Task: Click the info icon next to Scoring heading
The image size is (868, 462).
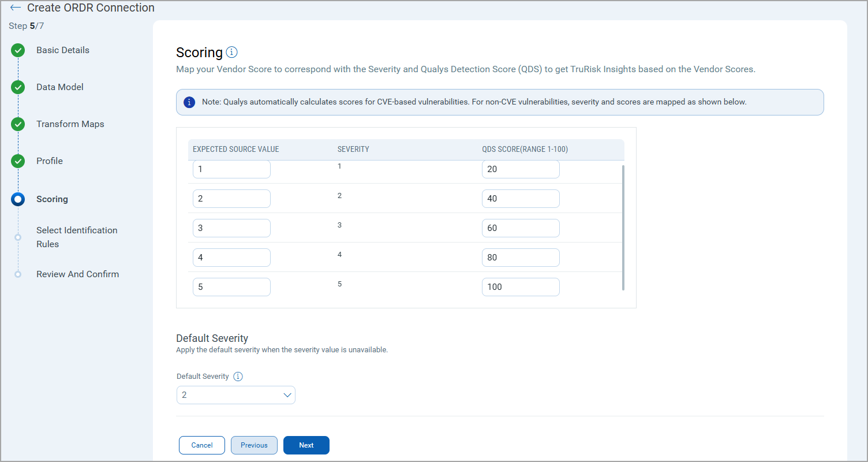Action: click(x=231, y=53)
